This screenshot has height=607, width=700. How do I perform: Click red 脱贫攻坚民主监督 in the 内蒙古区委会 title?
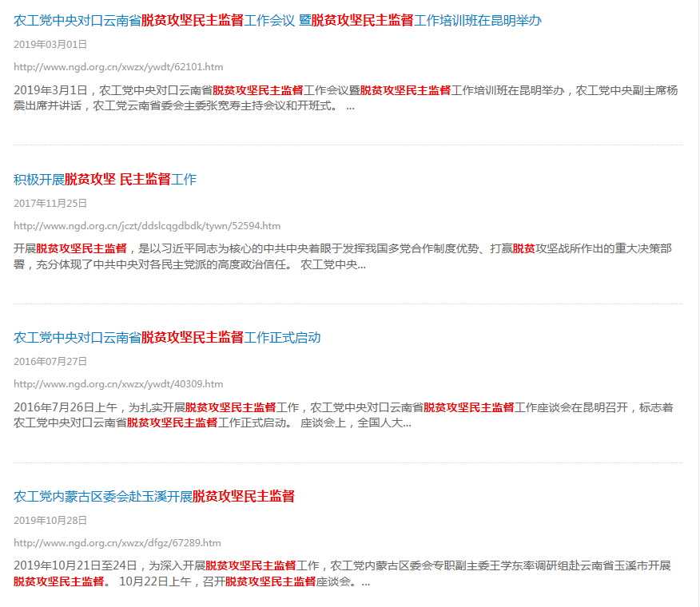coord(243,497)
